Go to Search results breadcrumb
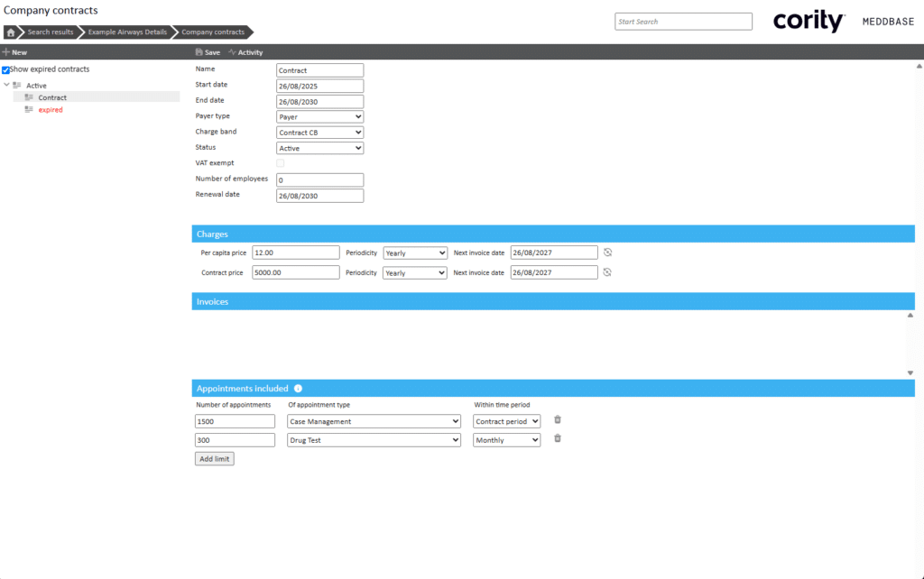 [51, 32]
